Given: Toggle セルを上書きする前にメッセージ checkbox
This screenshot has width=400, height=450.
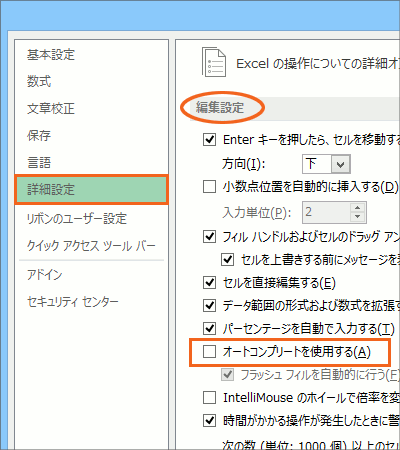Looking at the screenshot, I should 227,259.
